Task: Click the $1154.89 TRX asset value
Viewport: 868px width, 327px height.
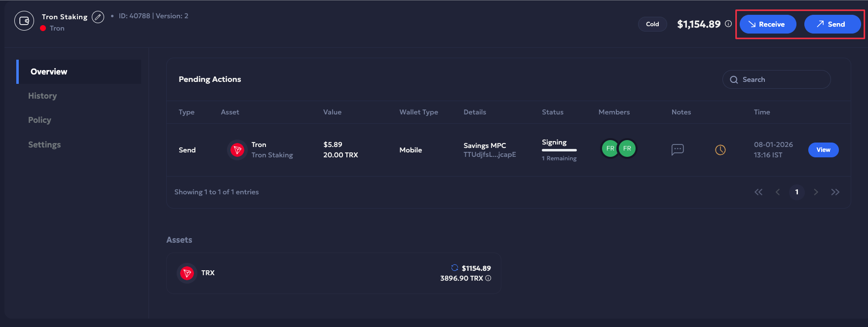Action: (x=476, y=268)
